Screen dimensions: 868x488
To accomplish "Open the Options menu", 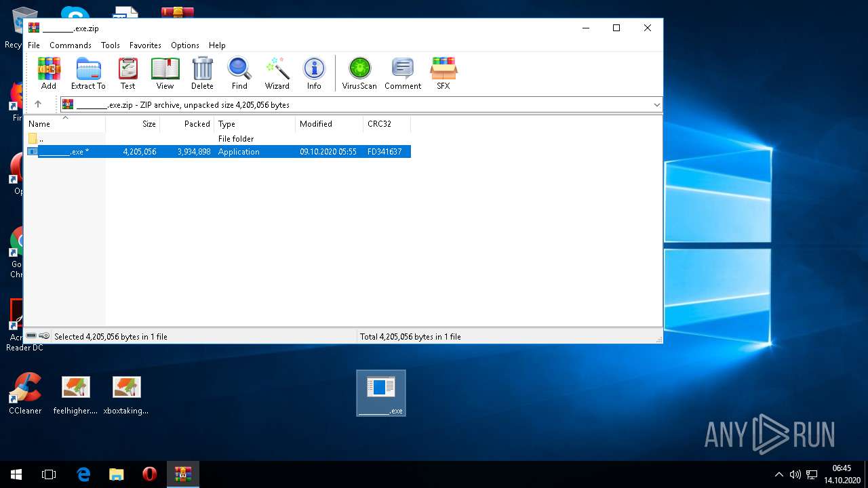I will (185, 45).
